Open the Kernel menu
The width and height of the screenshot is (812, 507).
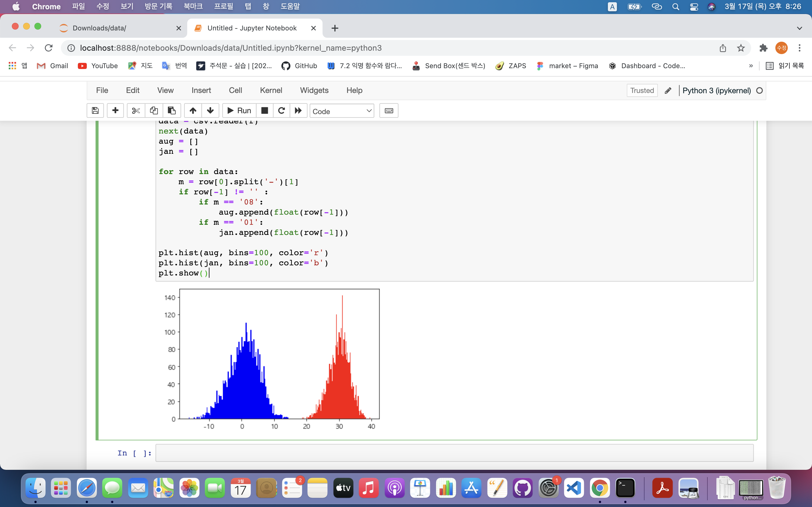click(x=271, y=90)
